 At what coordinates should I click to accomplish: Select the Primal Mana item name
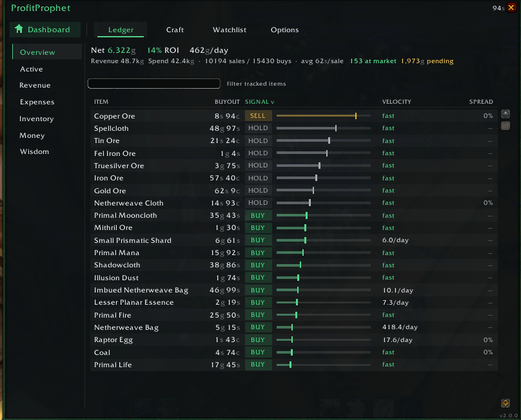coord(117,253)
